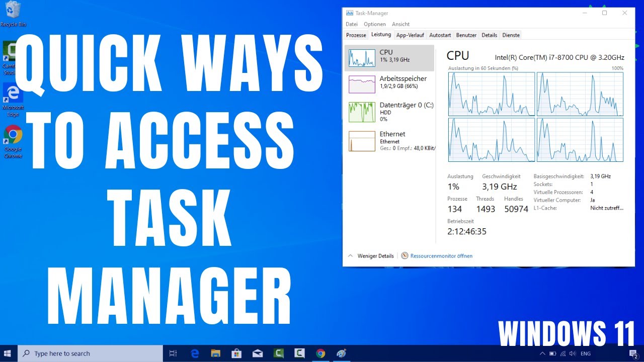Switch to the Prozesse tab

(356, 35)
